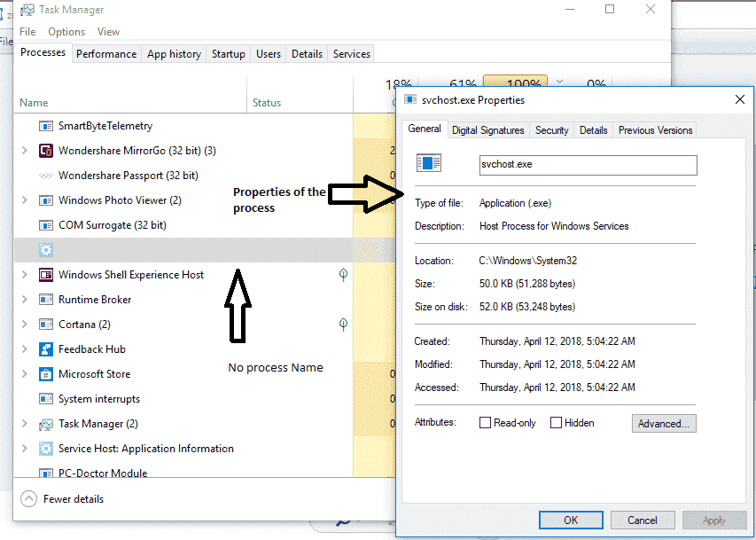Toggle the Read-only attribute checkbox
Image resolution: width=756 pixels, height=540 pixels.
tap(485, 423)
